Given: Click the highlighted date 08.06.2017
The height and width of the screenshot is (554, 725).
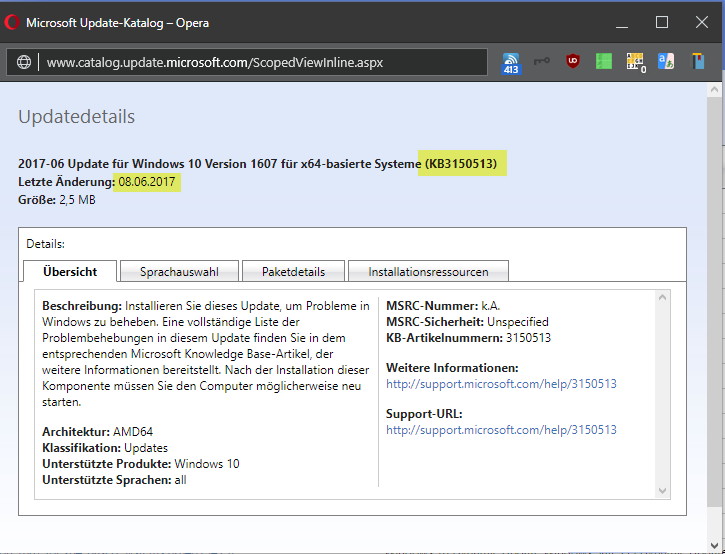Looking at the screenshot, I should tap(147, 182).
